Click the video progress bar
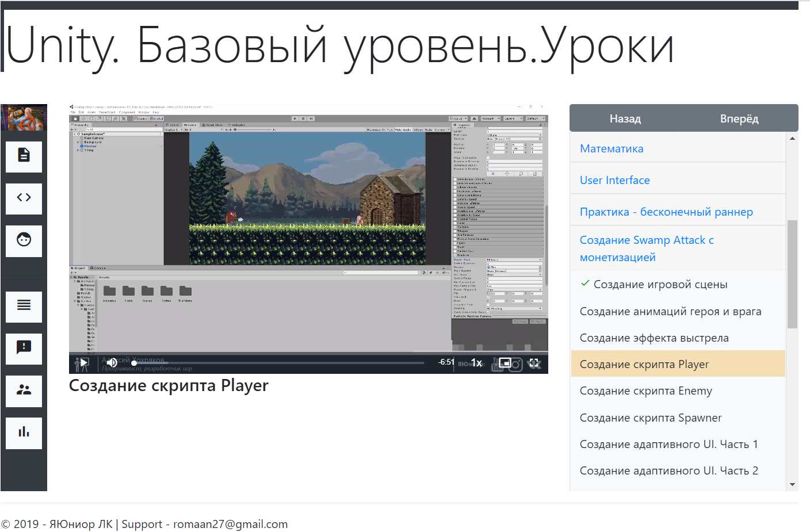Viewport: 810px width, 532px height. [x=278, y=363]
